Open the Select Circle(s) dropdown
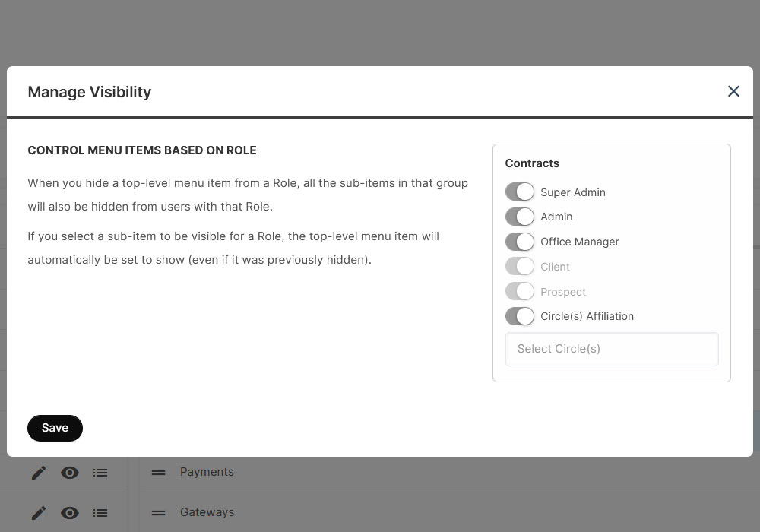The image size is (760, 532). point(612,349)
